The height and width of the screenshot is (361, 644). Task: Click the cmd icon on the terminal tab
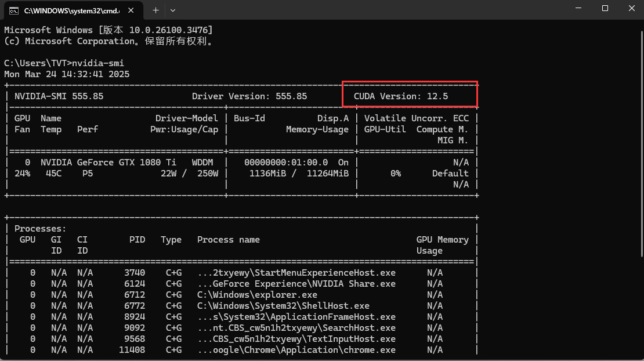coord(13,10)
